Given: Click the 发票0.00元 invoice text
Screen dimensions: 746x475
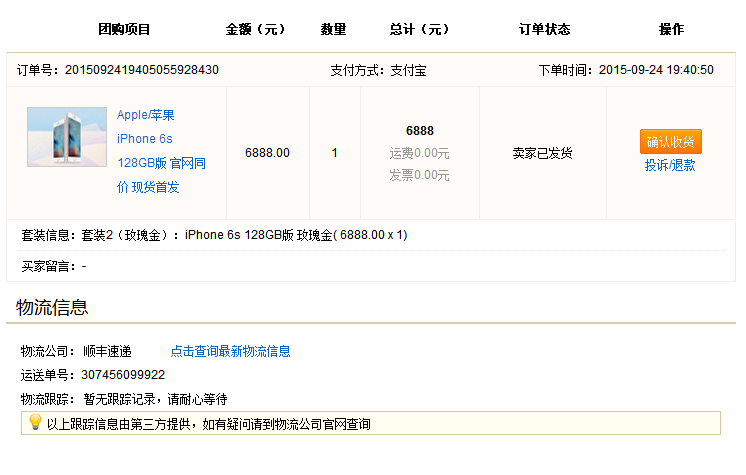Looking at the screenshot, I should click(419, 175).
